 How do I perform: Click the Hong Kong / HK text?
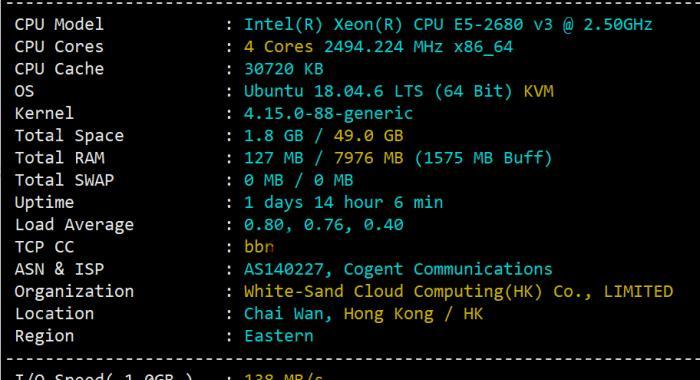click(x=413, y=314)
